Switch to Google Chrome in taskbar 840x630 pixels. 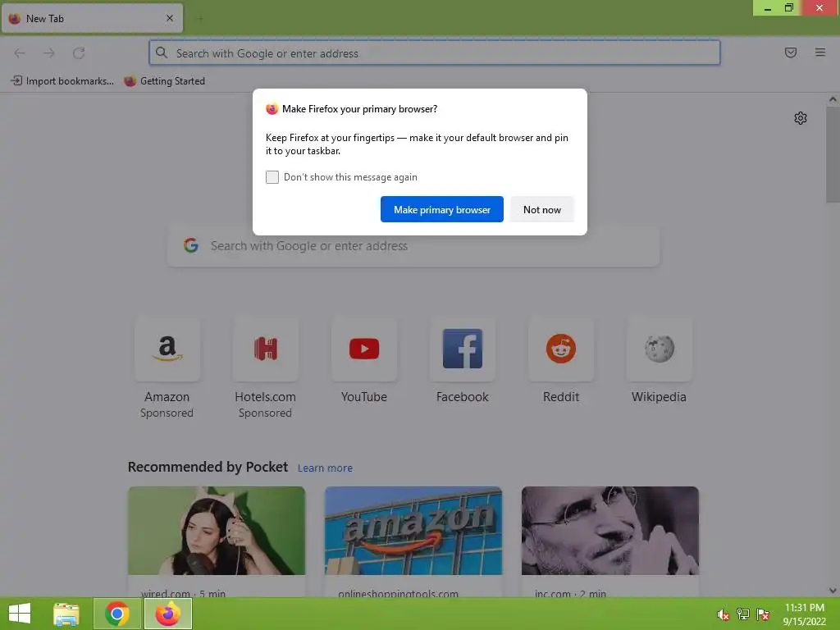pyautogui.click(x=116, y=614)
